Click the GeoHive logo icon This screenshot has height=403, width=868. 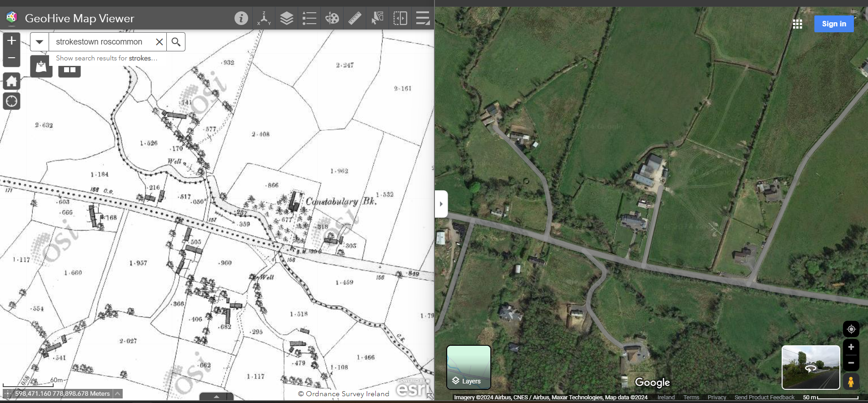coord(11,18)
